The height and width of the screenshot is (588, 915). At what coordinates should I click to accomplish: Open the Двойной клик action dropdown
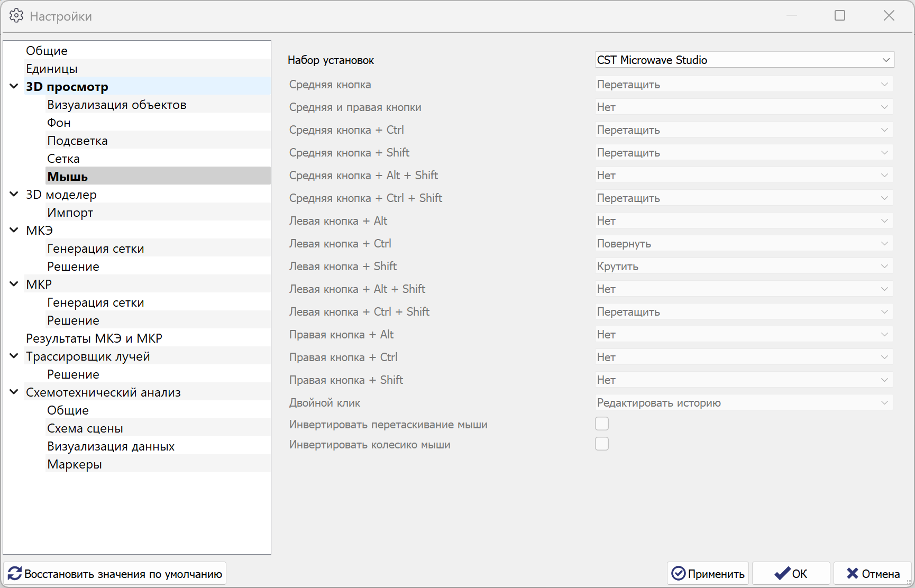tap(744, 403)
